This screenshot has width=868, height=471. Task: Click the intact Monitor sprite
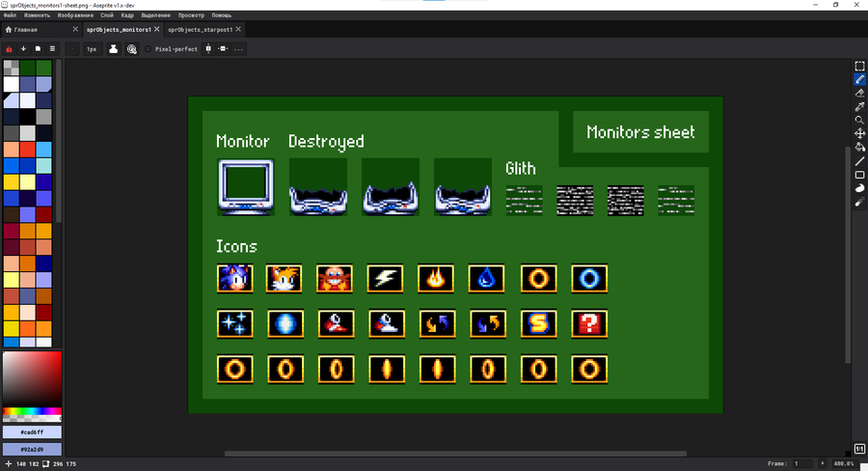[x=246, y=187]
